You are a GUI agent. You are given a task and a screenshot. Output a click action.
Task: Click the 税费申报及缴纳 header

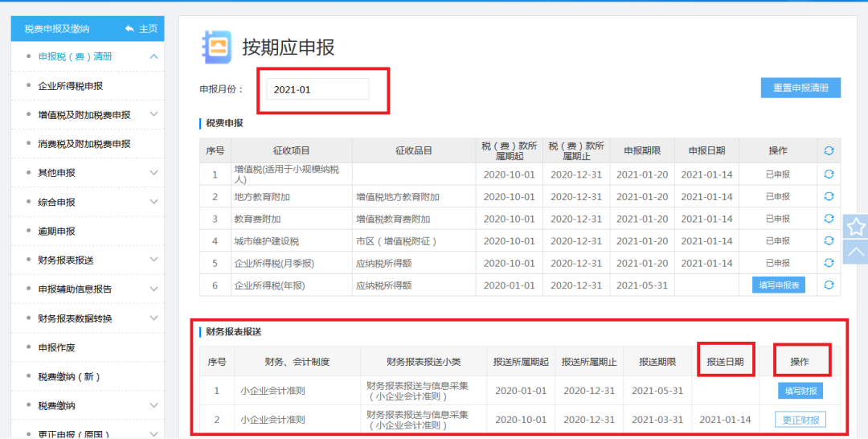click(x=57, y=29)
